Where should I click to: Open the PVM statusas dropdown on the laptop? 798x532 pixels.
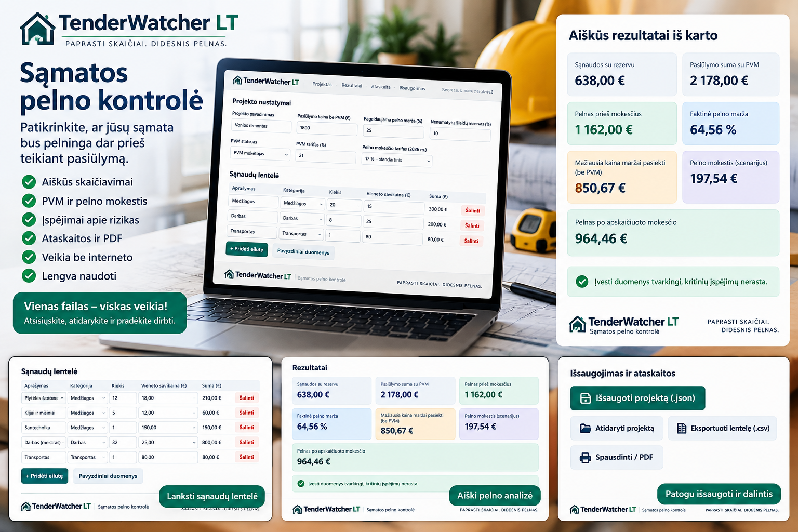point(260,153)
